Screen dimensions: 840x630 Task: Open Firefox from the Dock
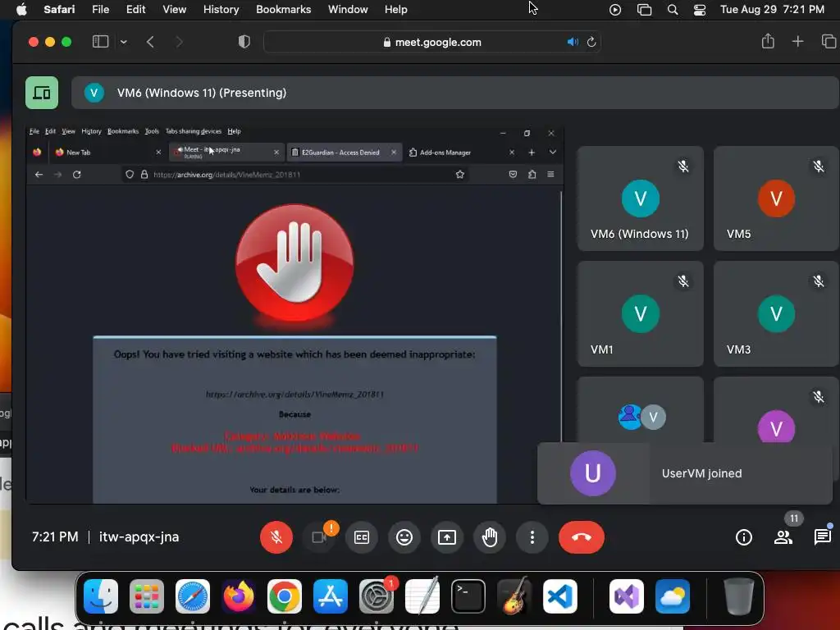tap(239, 596)
